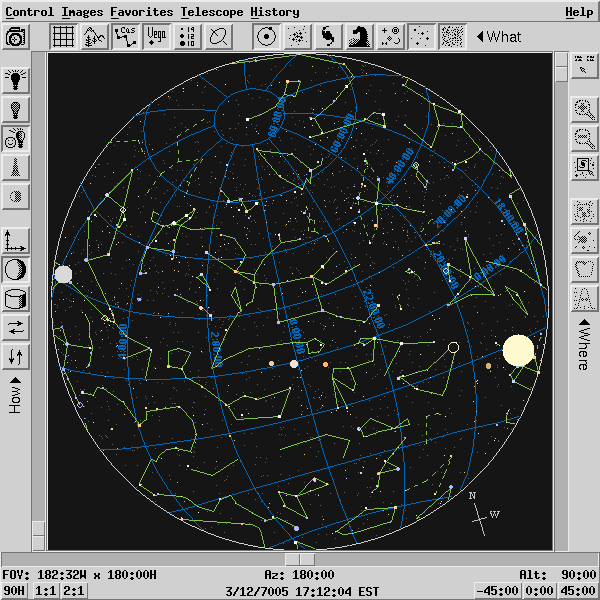Toggle the coordinate grid button
The width and height of the screenshot is (600, 600).
point(63,37)
